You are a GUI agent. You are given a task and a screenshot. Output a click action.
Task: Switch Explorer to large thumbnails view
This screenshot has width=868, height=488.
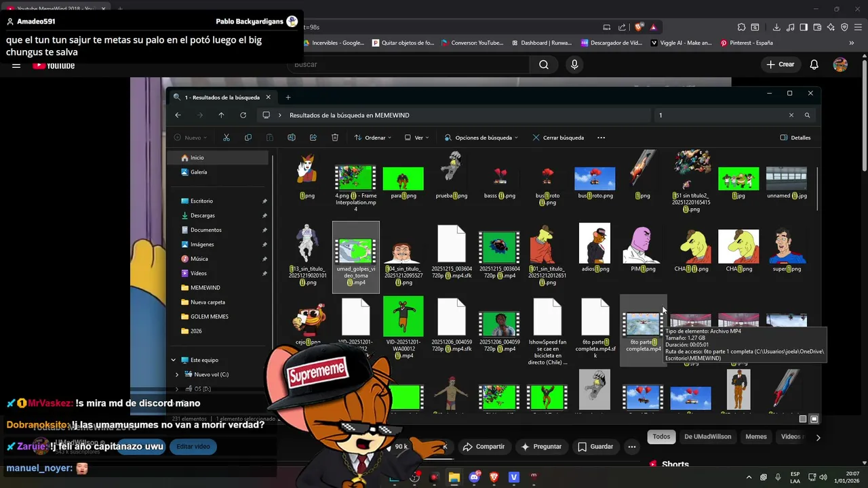[x=814, y=419]
